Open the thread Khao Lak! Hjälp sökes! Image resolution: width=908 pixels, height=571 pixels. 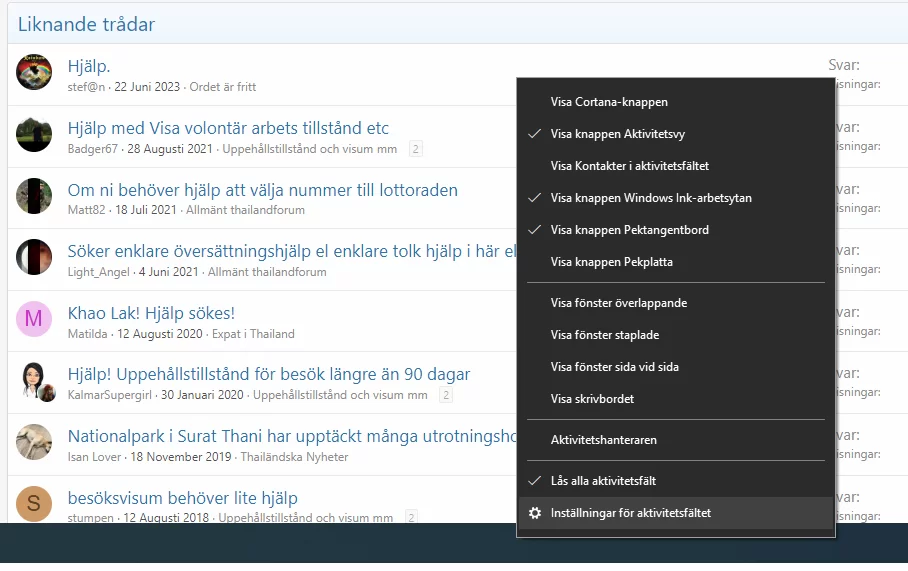pyautogui.click(x=151, y=313)
